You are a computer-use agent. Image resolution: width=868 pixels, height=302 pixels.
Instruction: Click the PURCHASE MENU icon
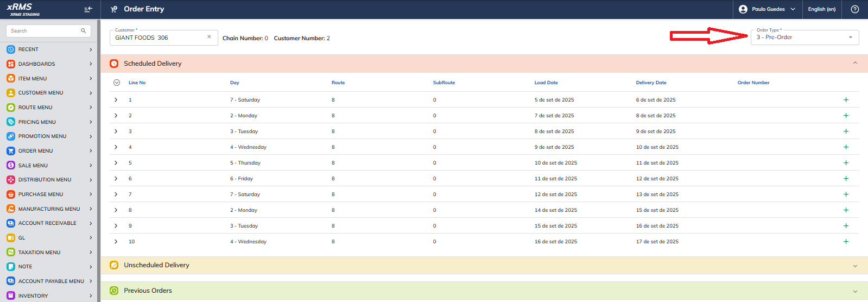11,194
